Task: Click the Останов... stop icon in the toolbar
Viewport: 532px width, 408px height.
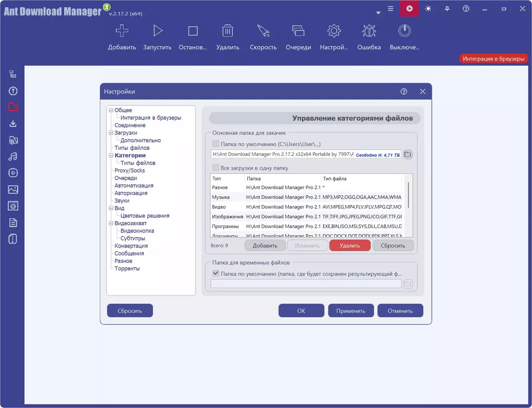Action: (x=193, y=31)
